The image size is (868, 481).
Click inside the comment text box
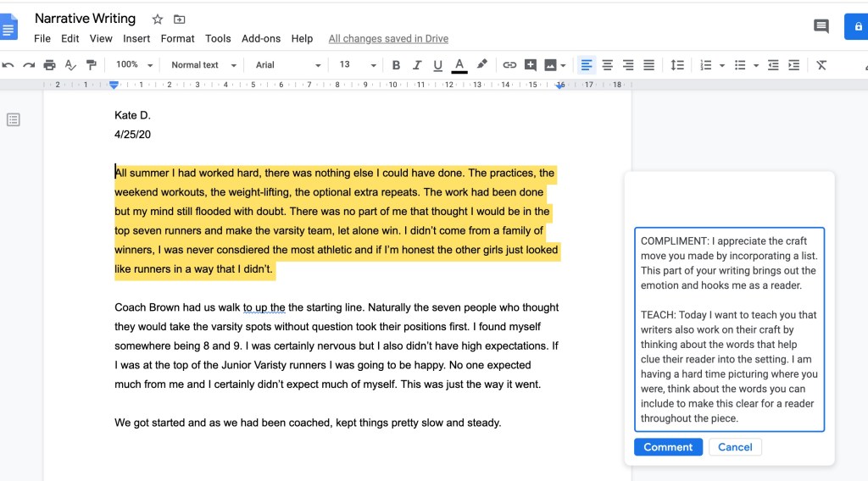[728, 329]
